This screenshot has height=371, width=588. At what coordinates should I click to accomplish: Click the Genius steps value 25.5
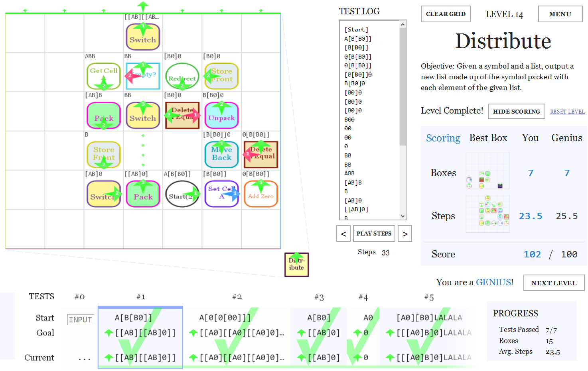click(x=566, y=216)
